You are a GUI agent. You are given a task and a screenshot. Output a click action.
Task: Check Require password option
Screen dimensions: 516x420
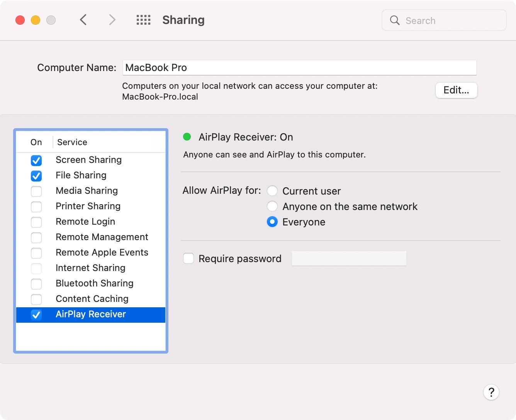tap(188, 258)
